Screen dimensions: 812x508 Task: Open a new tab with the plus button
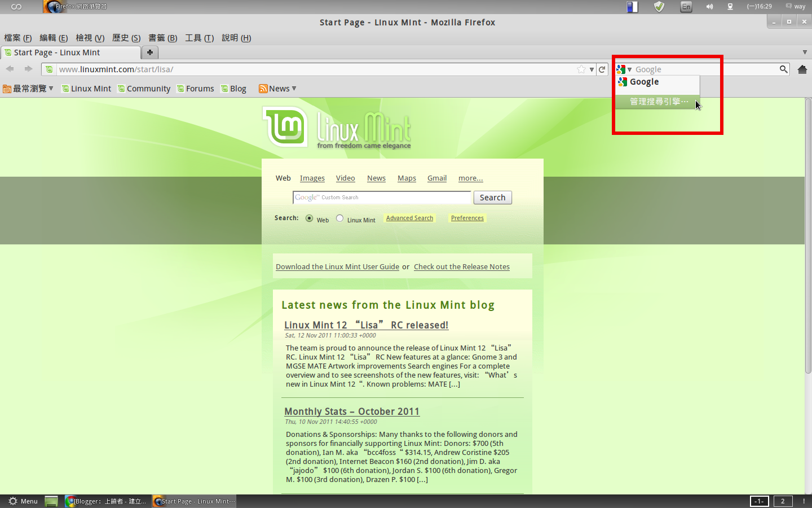(150, 52)
